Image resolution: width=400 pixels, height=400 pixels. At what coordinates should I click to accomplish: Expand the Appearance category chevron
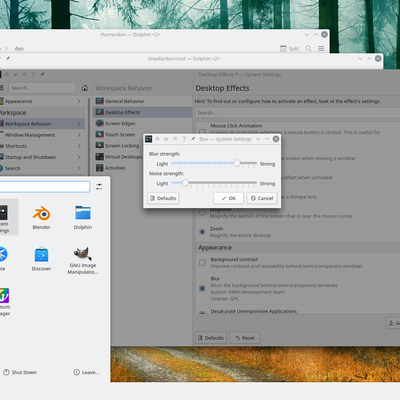[79, 101]
